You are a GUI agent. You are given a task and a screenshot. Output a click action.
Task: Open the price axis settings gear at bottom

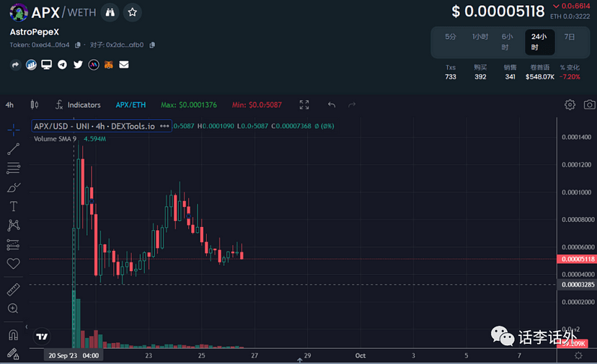coord(578,355)
